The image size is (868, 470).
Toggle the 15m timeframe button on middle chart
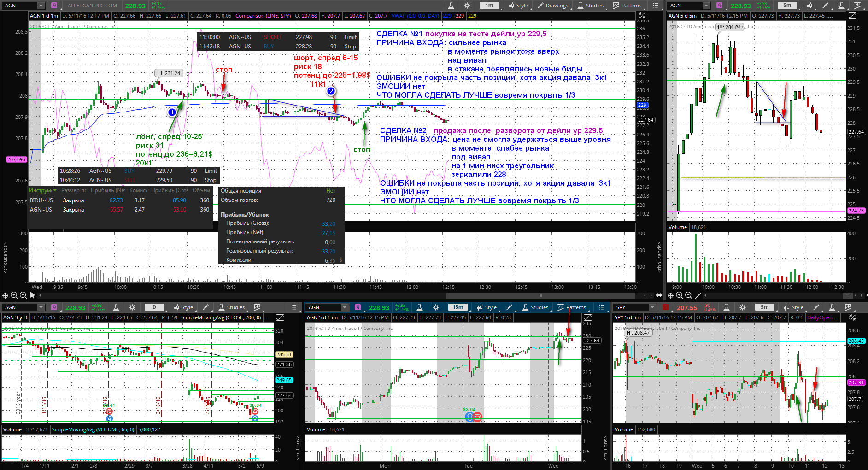tap(458, 307)
